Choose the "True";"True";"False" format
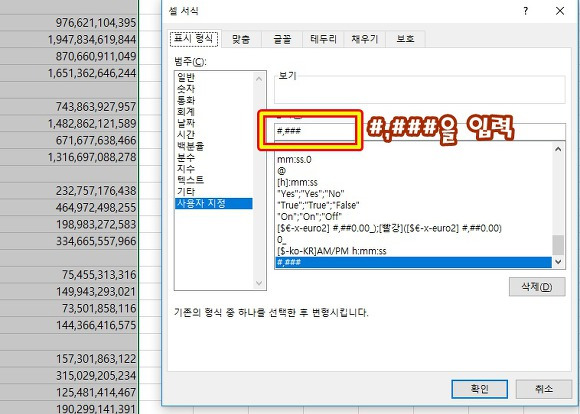Image resolution: width=580 pixels, height=414 pixels. point(414,205)
